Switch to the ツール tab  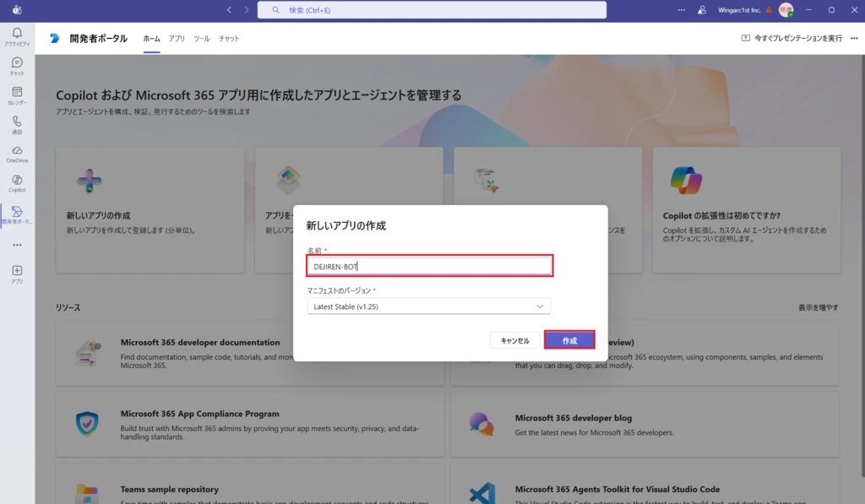[201, 39]
